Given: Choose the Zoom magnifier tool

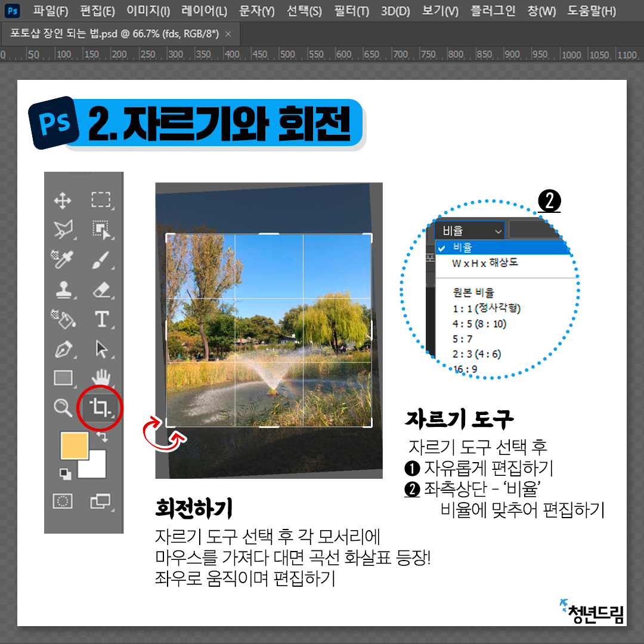Looking at the screenshot, I should (x=63, y=408).
